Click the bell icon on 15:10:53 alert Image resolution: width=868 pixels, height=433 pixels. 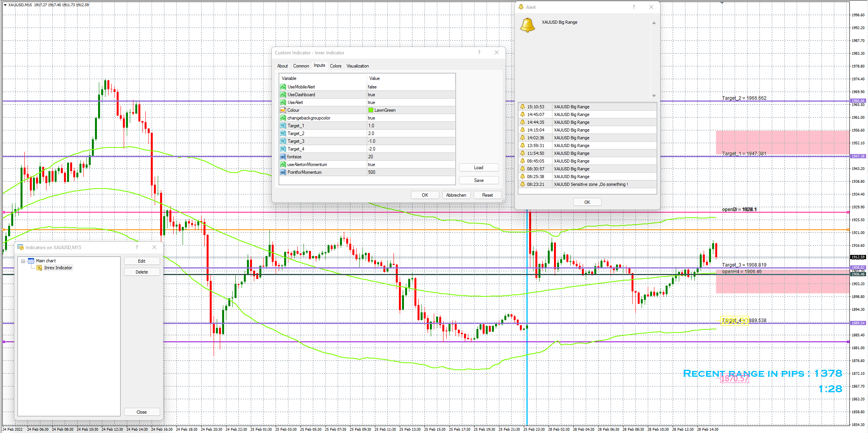523,107
